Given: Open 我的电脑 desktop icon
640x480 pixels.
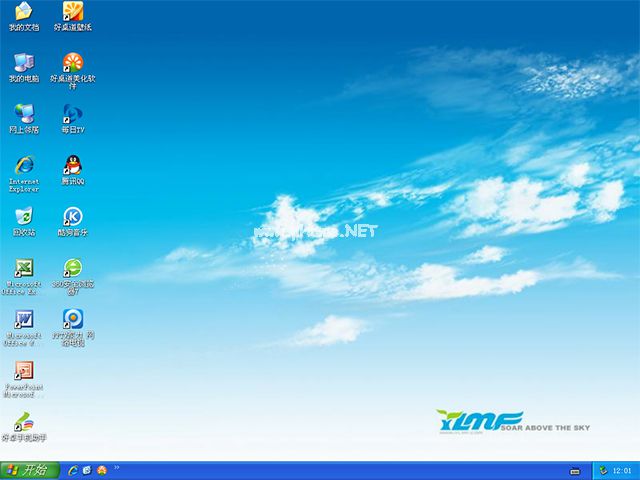Looking at the screenshot, I should (x=23, y=63).
